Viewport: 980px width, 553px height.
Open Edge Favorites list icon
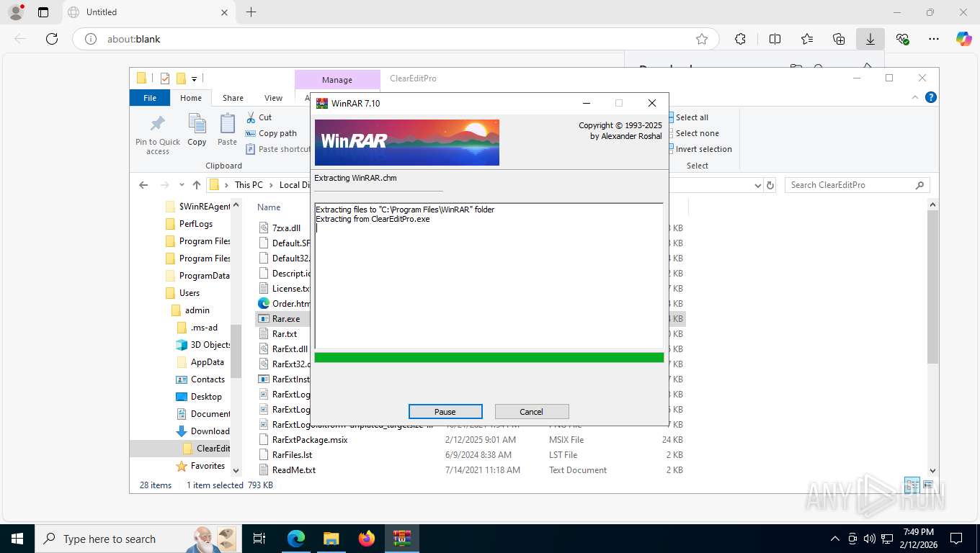point(807,39)
